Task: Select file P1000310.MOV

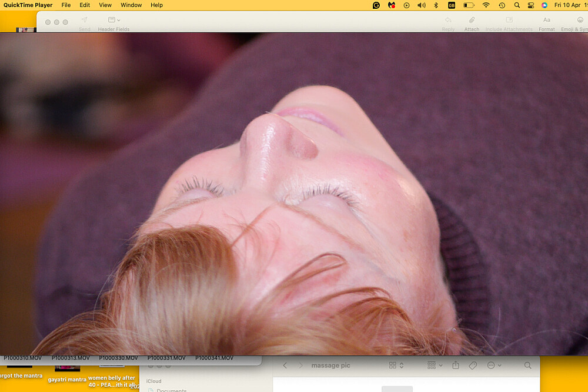Action: click(x=23, y=358)
